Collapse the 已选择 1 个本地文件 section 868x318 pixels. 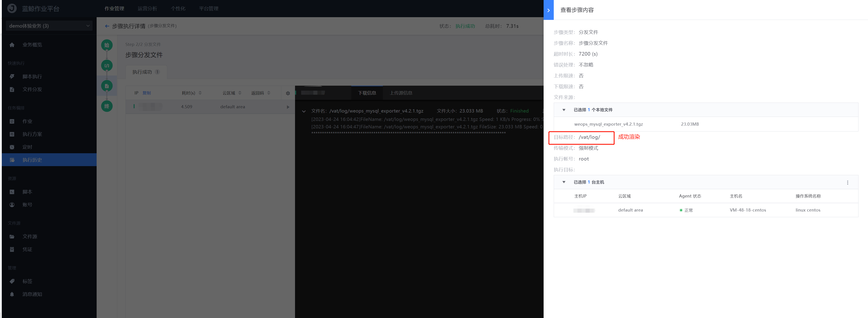point(564,110)
